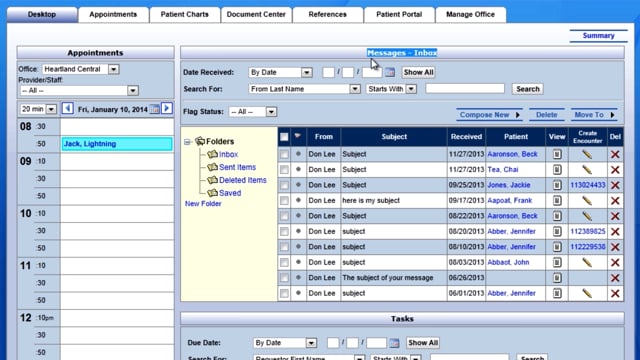Open the Date Received By Date dropdown
640x360 pixels.
click(280, 72)
